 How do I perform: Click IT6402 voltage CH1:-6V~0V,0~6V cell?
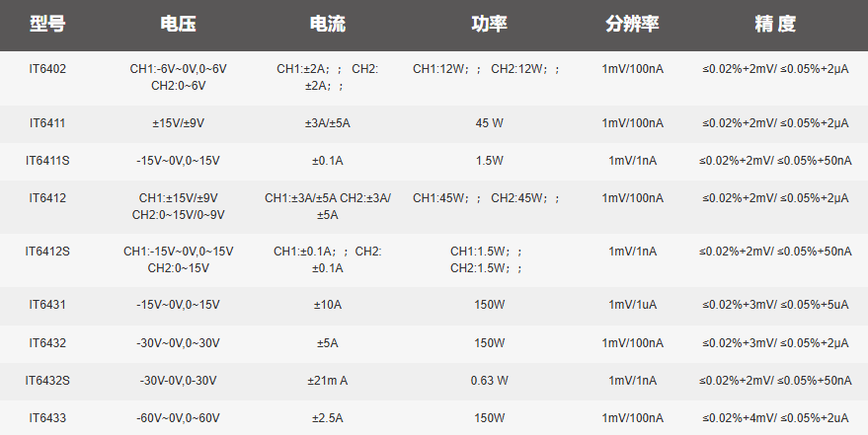(x=179, y=77)
